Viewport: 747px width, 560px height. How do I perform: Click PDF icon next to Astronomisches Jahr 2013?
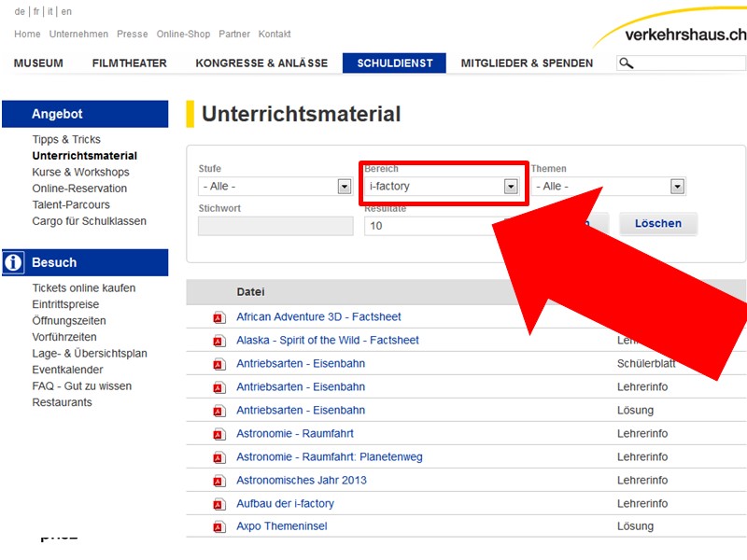click(218, 481)
